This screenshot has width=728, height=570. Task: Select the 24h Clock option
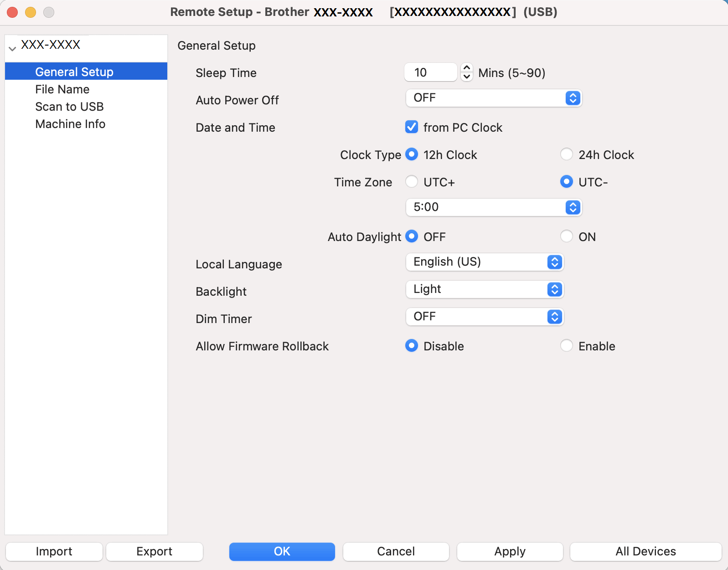pos(567,154)
